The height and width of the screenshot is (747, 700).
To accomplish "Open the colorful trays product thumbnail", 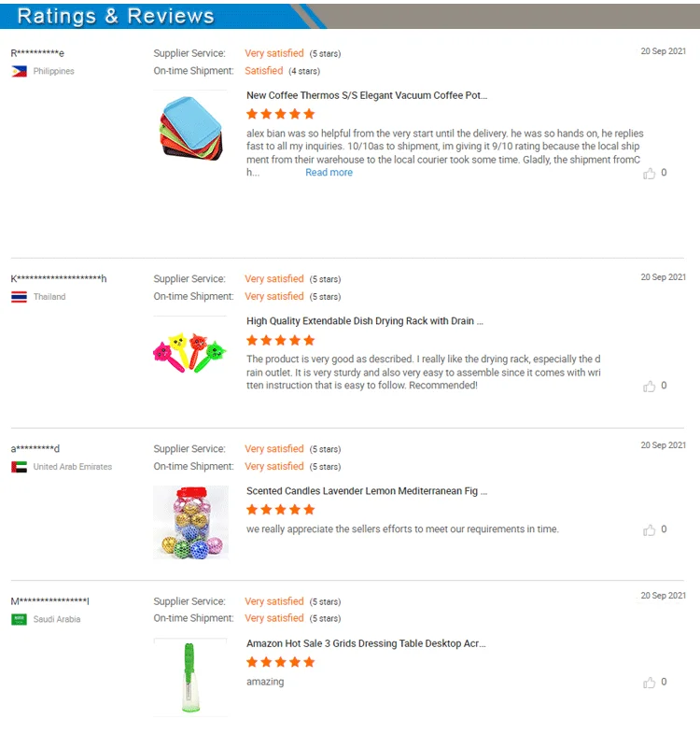I will coord(191,127).
